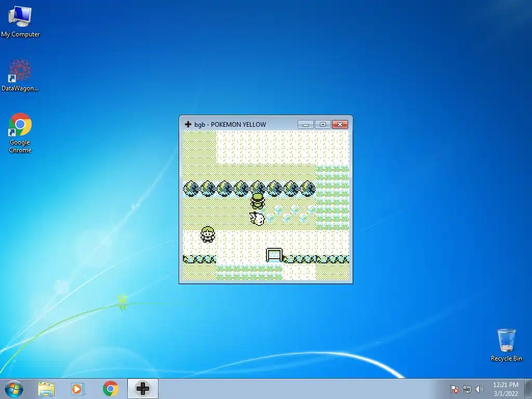Select the bgb emulator taskbar button
The image size is (532, 399).
(x=143, y=389)
